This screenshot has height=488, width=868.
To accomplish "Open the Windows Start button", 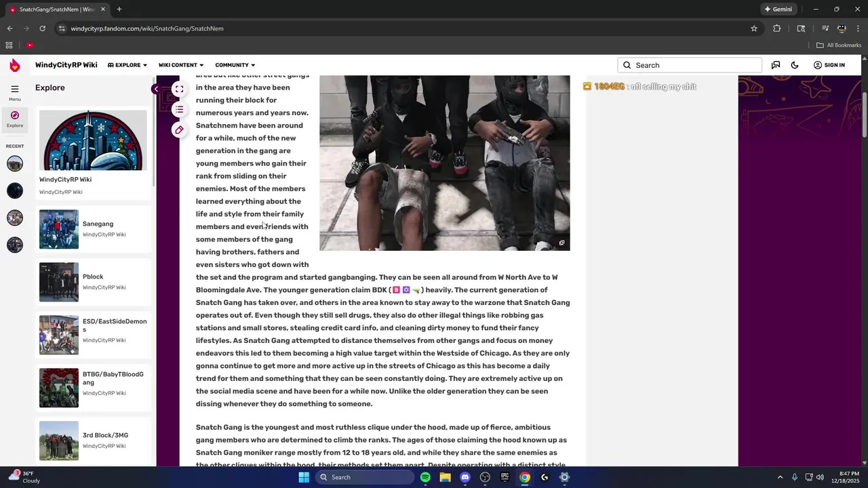I will tap(304, 477).
